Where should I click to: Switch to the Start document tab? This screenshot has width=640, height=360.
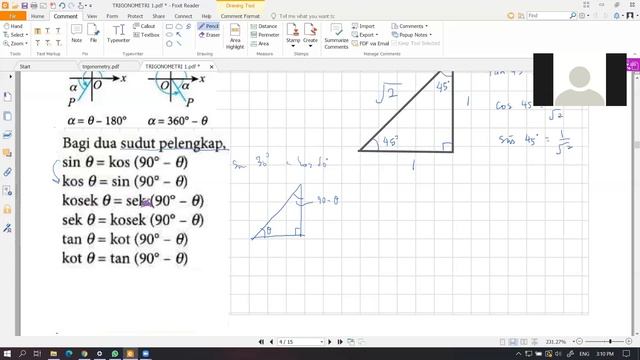click(x=25, y=66)
